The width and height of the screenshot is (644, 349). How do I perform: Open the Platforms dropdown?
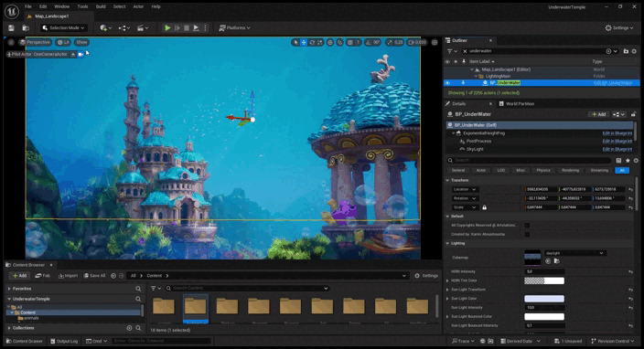pyautogui.click(x=234, y=28)
